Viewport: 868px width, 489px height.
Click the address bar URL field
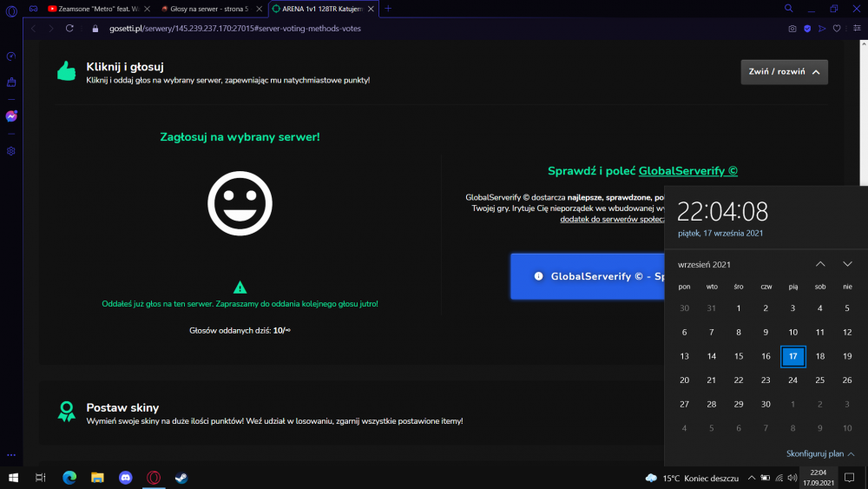tap(235, 29)
